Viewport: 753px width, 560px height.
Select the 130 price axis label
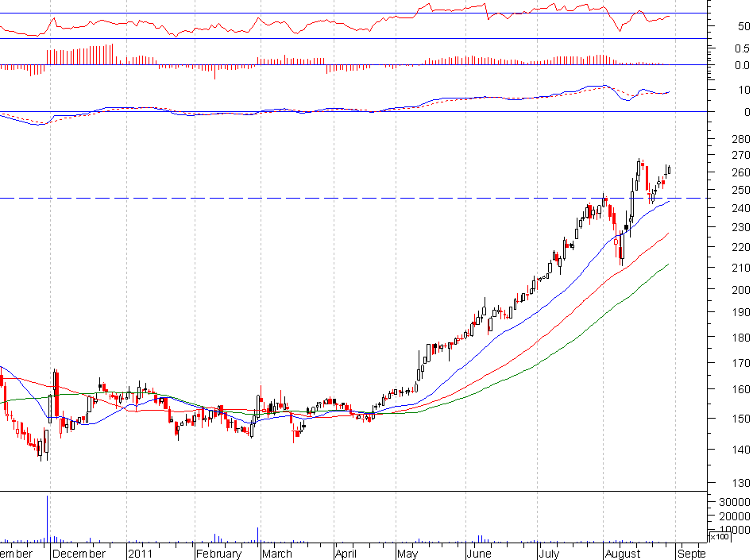click(x=740, y=483)
